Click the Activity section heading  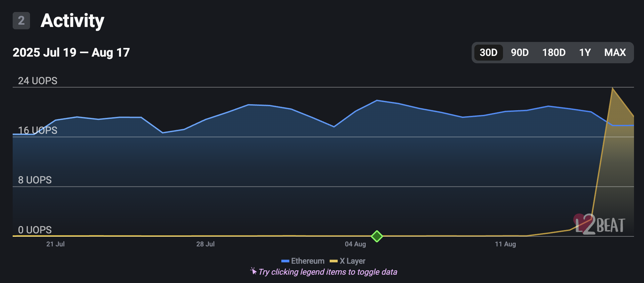(x=72, y=21)
